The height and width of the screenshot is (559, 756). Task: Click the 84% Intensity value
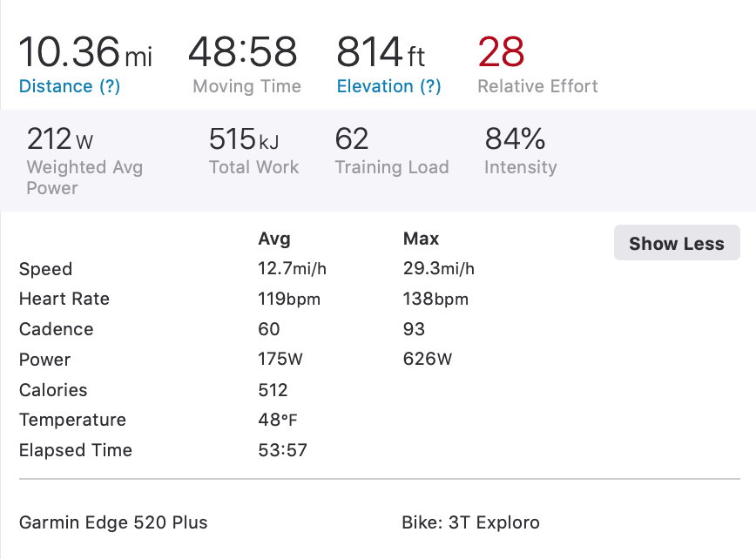(x=515, y=139)
